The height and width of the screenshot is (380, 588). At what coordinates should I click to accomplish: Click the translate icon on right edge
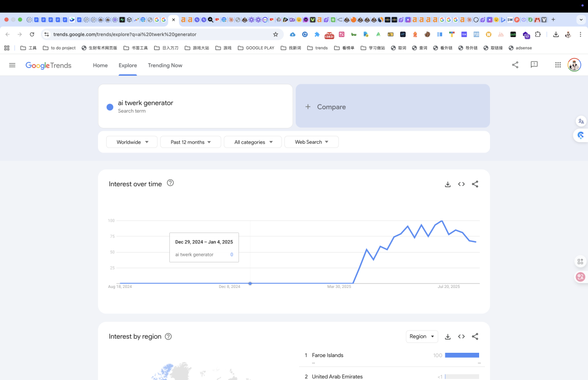[581, 121]
